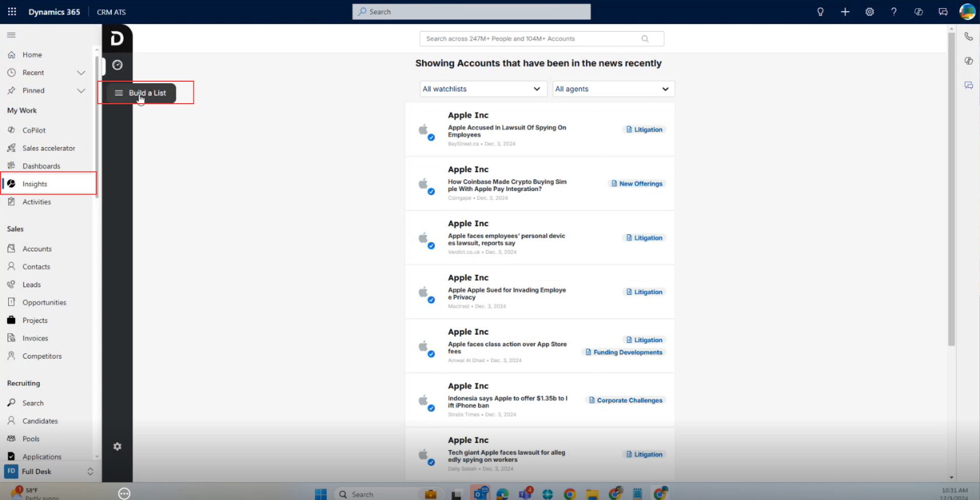This screenshot has width=980, height=500.
Task: Click the magnifier in the People and Accounts search
Action: [x=645, y=39]
